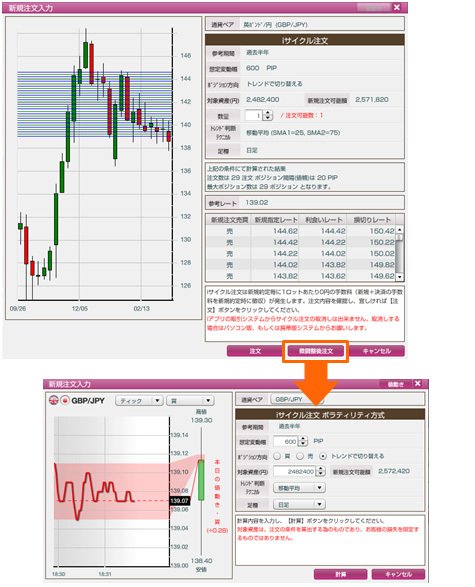This screenshot has width=475, height=587.
Task: Select the 買 position direction radio button
Action: coord(277,456)
